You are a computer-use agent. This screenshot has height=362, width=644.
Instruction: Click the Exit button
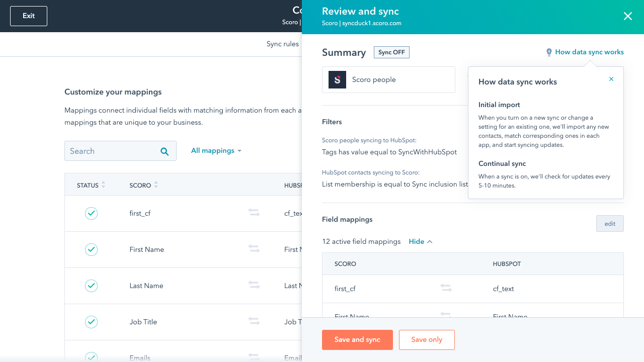click(x=29, y=16)
